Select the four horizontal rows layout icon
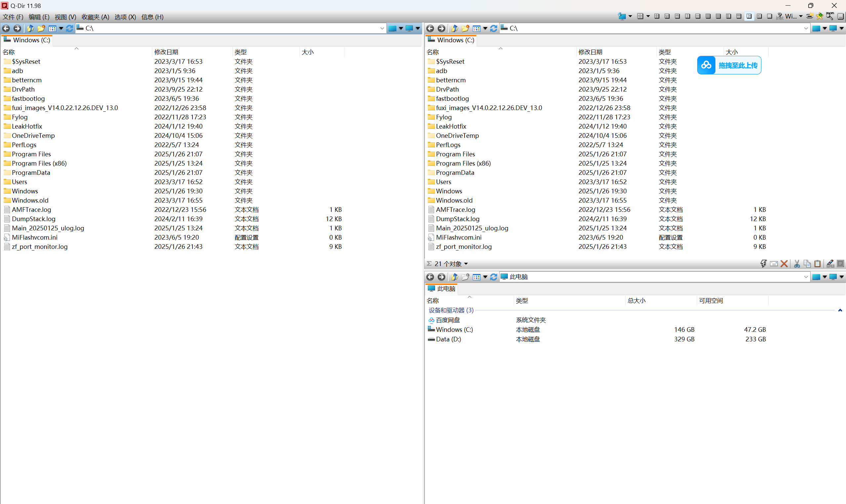The image size is (846, 504). click(x=718, y=16)
